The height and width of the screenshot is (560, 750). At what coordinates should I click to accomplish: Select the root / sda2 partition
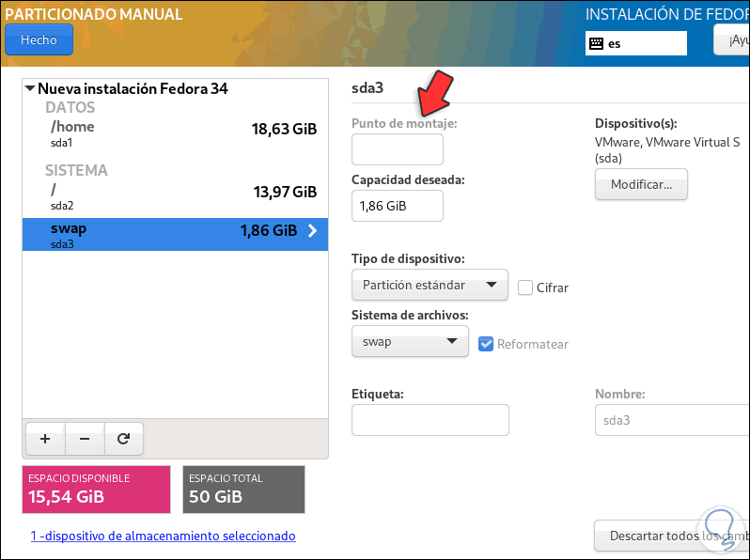174,194
